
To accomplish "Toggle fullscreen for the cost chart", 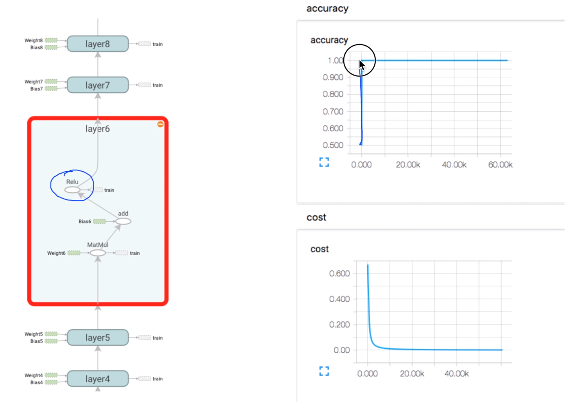I will 324,371.
